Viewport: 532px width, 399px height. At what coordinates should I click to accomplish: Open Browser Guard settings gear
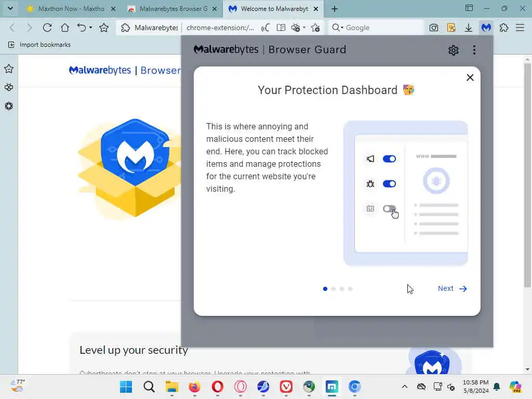click(453, 50)
